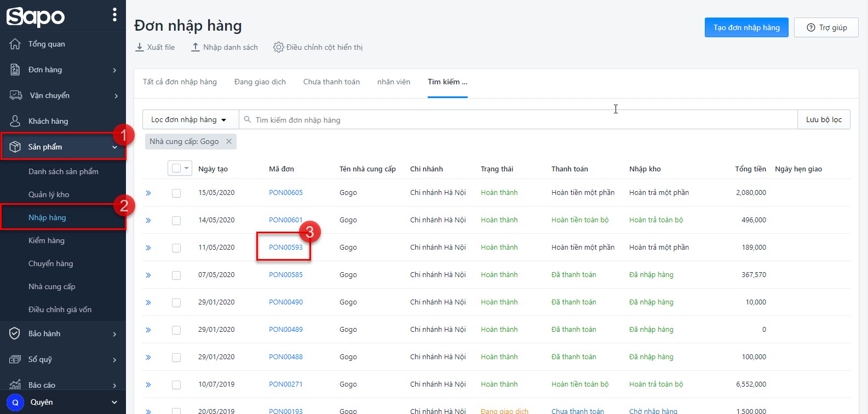Click the Bảo hành shield icon
The height and width of the screenshot is (414, 868).
coord(15,334)
